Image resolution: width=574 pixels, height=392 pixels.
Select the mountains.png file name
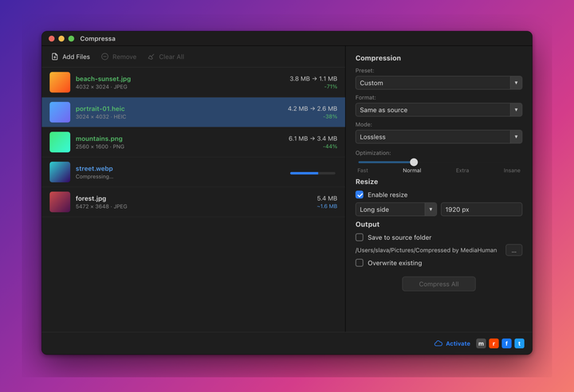click(x=99, y=139)
